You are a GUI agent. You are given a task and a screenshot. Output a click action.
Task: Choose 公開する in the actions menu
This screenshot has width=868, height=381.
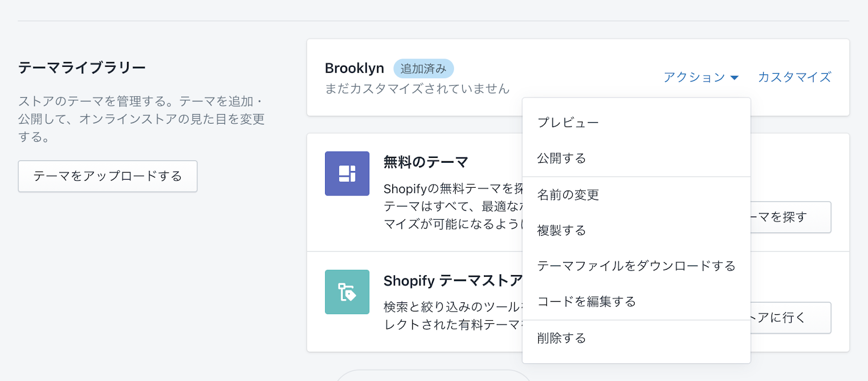pos(561,158)
